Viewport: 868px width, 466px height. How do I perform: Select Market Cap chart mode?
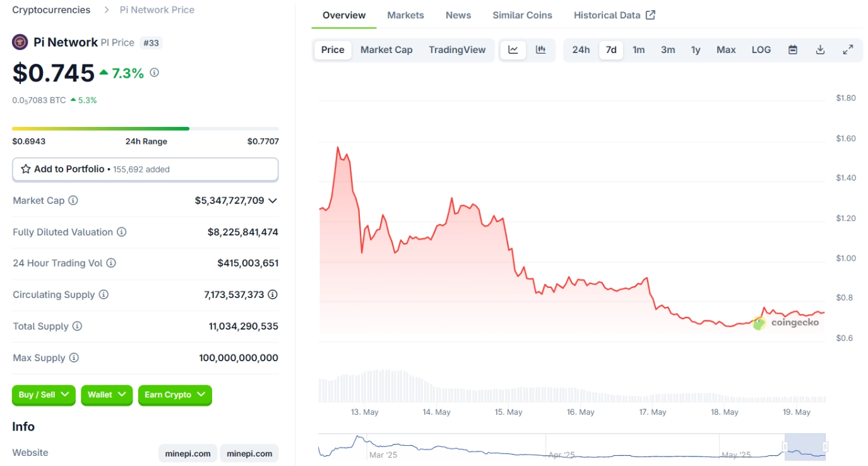[386, 50]
